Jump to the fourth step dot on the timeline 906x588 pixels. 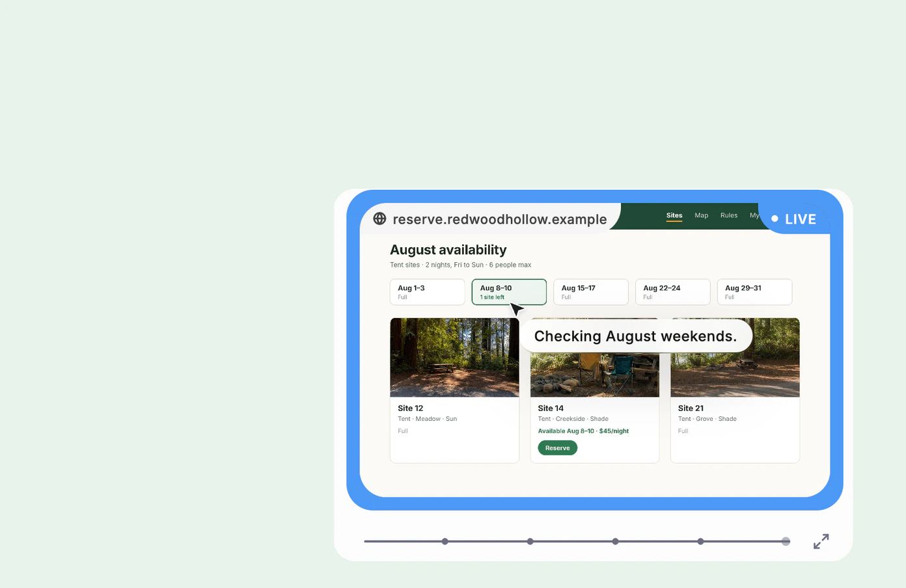pyautogui.click(x=701, y=541)
